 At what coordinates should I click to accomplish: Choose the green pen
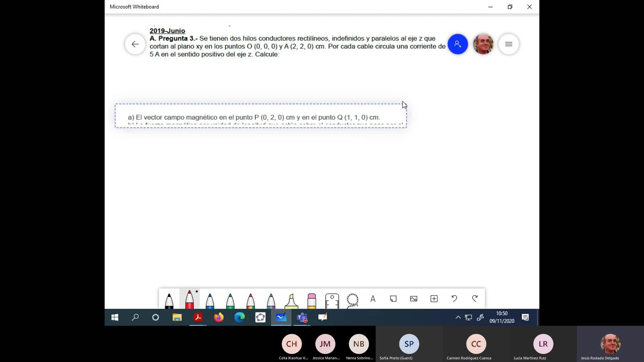click(230, 300)
